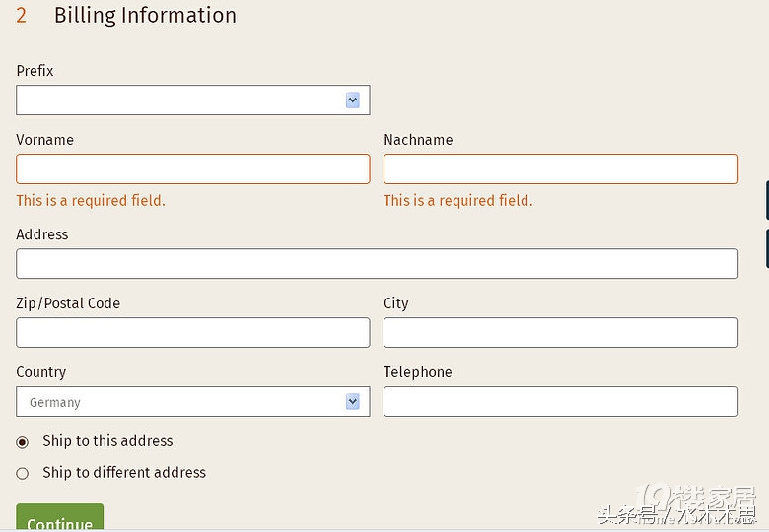Screen dimensions: 769x532
Task: Click the Vorname text field
Action: pyautogui.click(x=193, y=169)
